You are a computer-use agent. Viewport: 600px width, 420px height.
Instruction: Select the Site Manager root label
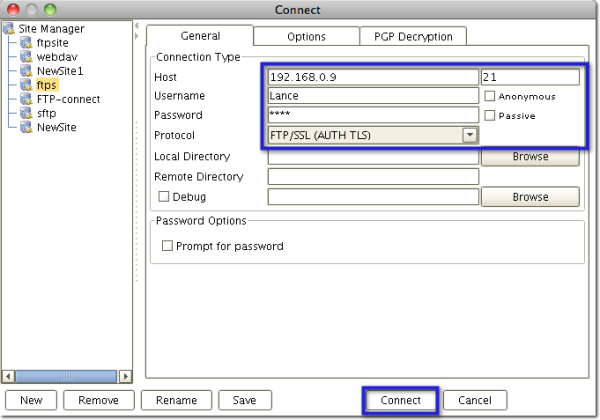[x=51, y=29]
